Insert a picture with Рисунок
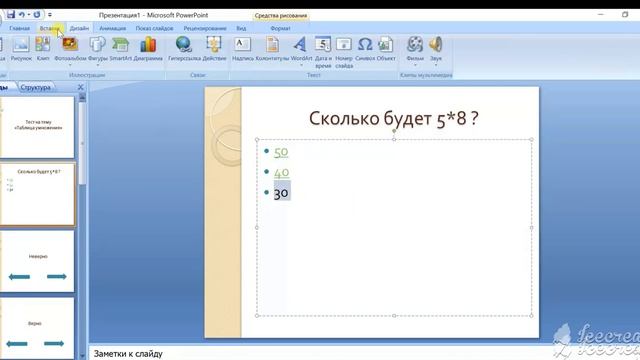This screenshot has width=640, height=360. coord(21,49)
